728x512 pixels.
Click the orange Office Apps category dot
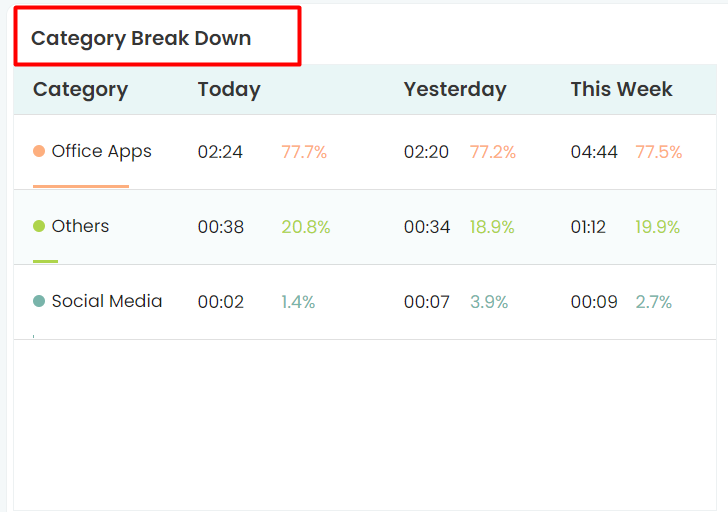[x=39, y=152]
